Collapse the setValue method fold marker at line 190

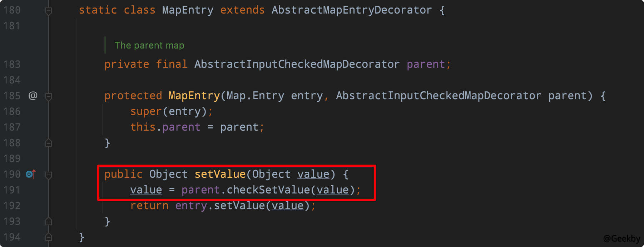[49, 175]
